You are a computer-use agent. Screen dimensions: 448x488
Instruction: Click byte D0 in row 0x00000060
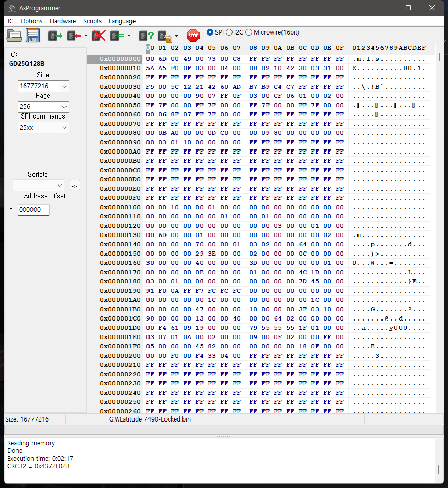tap(150, 114)
